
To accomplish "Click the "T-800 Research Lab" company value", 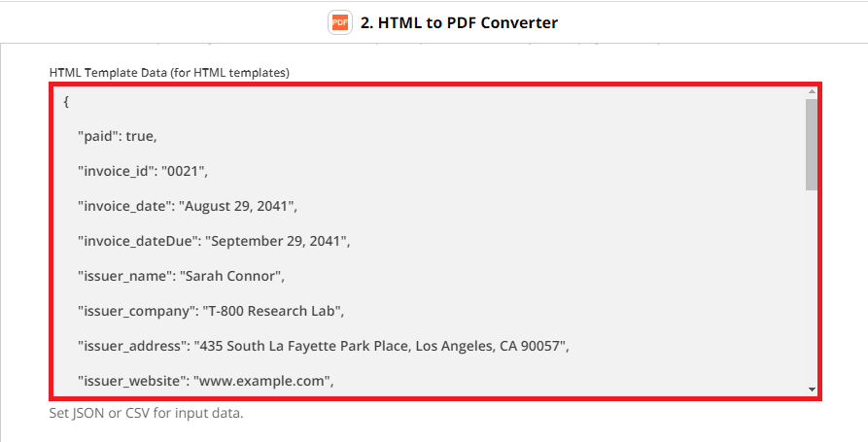I will [x=271, y=311].
